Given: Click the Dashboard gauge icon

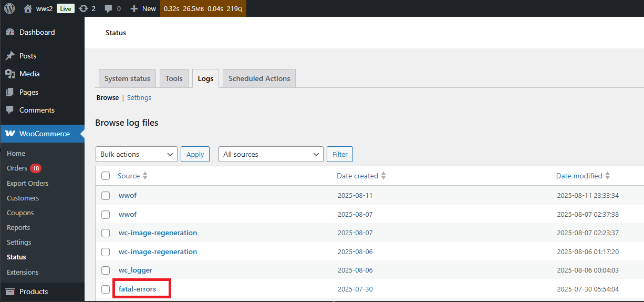Looking at the screenshot, I should [x=10, y=32].
